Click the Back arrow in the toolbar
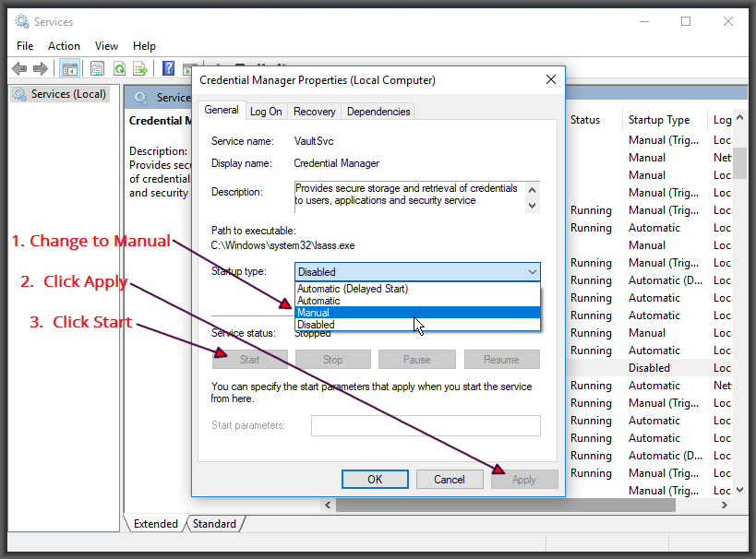 coord(19,68)
